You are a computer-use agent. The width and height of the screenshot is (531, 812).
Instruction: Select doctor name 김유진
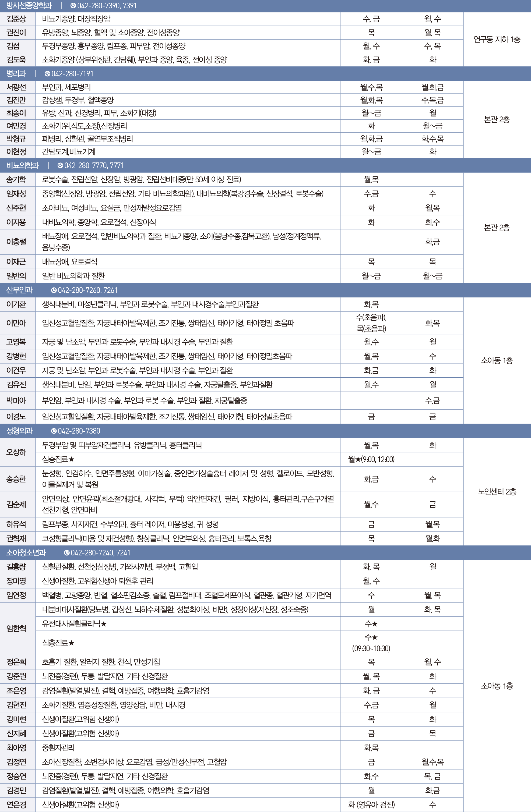point(16,385)
